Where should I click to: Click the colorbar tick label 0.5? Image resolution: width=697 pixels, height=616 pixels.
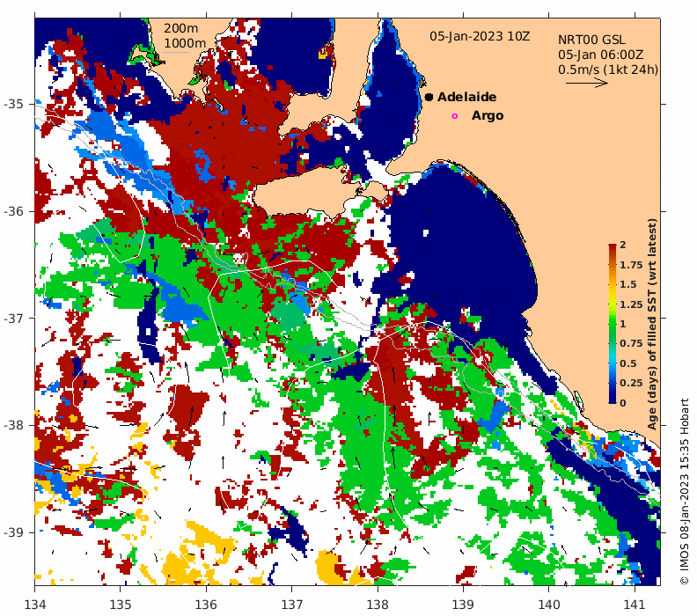pyautogui.click(x=627, y=363)
